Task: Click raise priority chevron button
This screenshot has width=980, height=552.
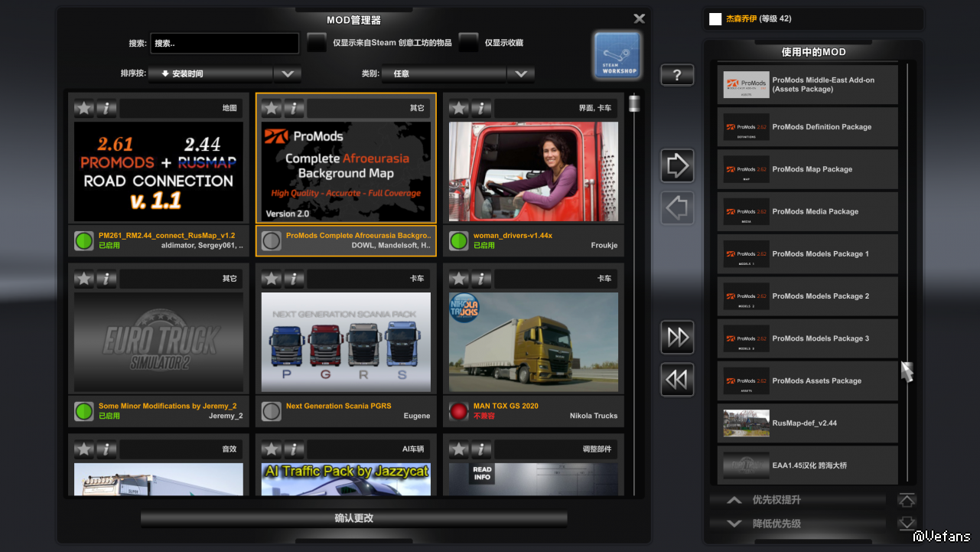Action: click(x=734, y=500)
